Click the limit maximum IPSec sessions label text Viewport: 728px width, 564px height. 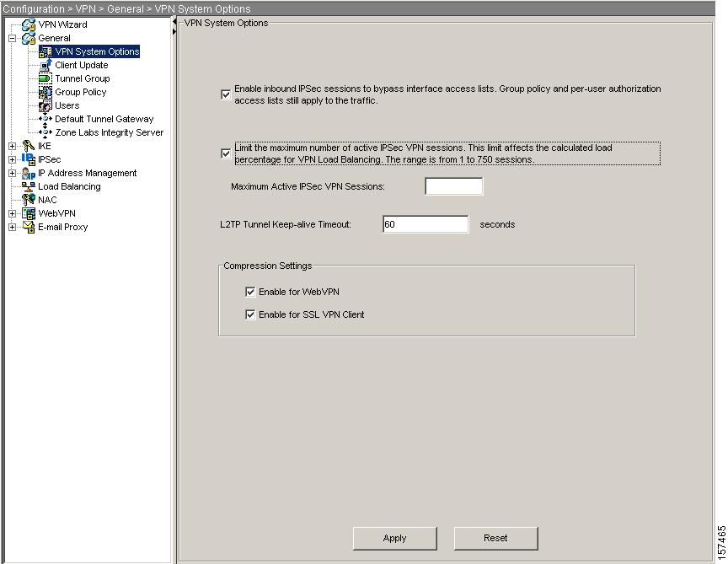coord(447,153)
